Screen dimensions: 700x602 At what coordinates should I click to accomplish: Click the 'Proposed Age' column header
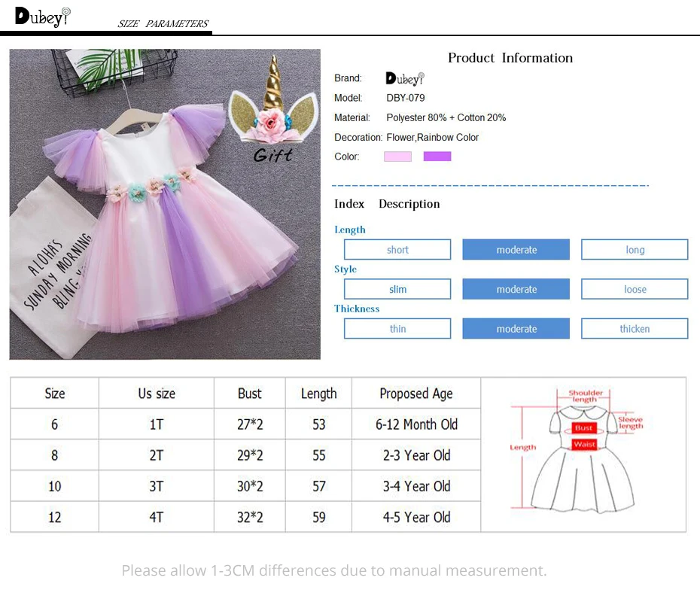pyautogui.click(x=416, y=393)
